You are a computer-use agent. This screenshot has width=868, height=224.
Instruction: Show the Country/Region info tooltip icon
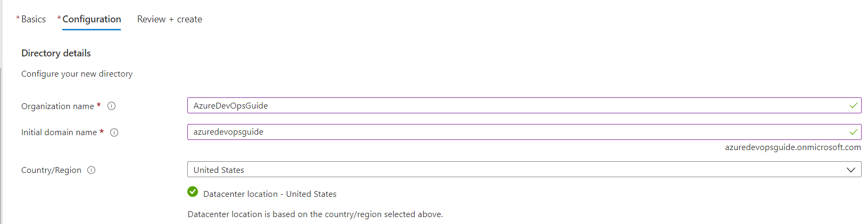(x=92, y=170)
